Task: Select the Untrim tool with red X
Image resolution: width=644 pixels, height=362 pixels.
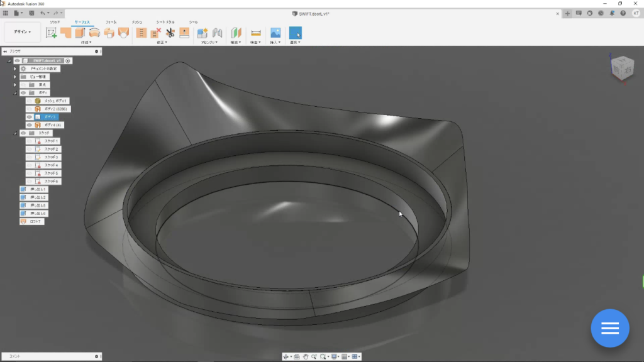Action: 156,33
